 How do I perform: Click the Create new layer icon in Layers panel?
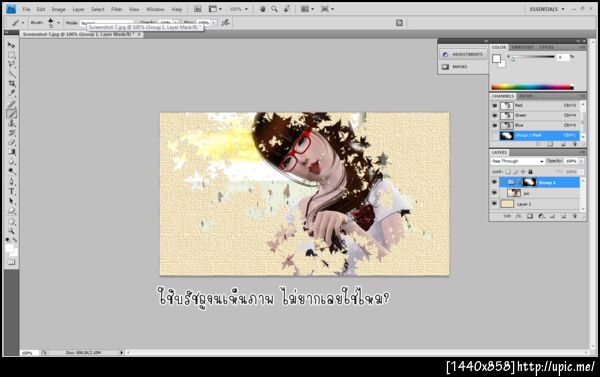tap(563, 216)
